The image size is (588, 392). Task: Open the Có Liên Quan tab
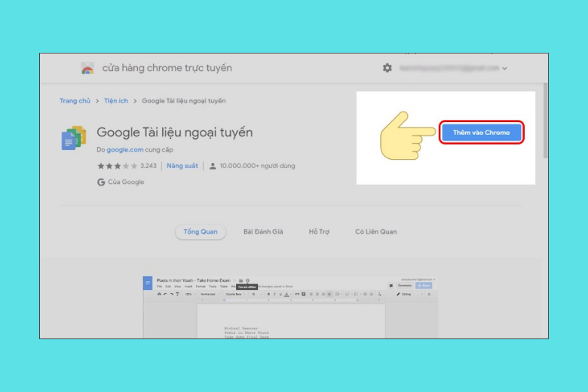point(375,232)
